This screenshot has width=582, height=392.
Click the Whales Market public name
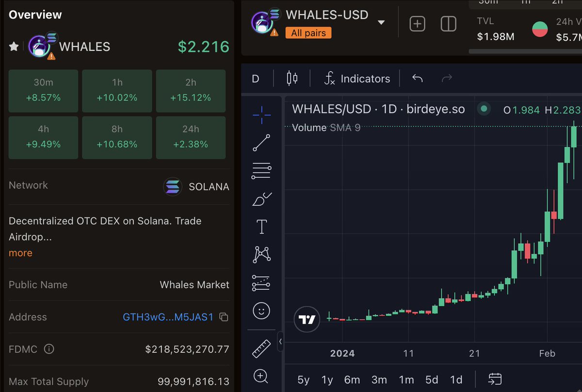pyautogui.click(x=194, y=285)
